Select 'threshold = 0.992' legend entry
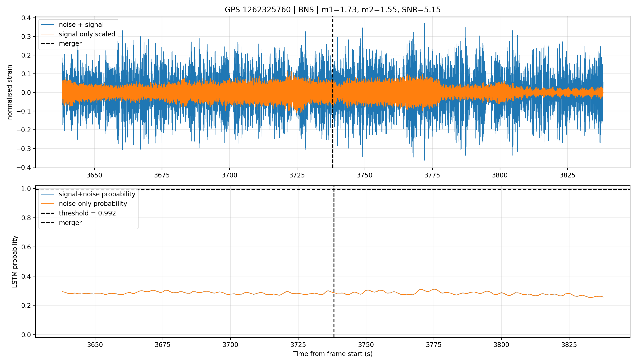637x364 pixels. pos(87,213)
